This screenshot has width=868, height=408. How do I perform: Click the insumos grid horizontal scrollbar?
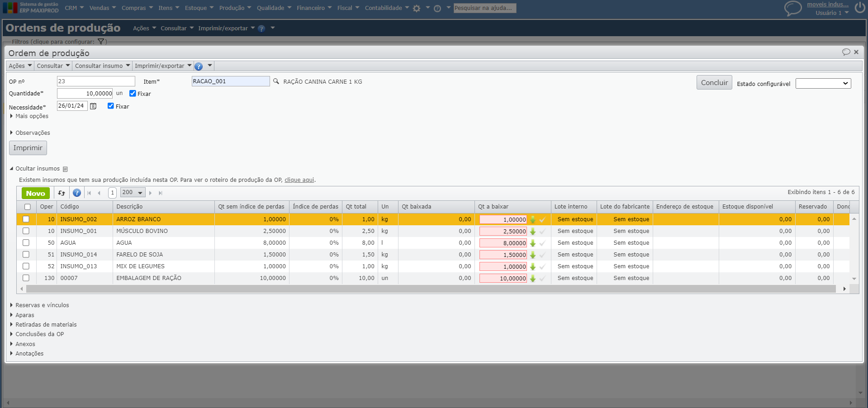431,289
